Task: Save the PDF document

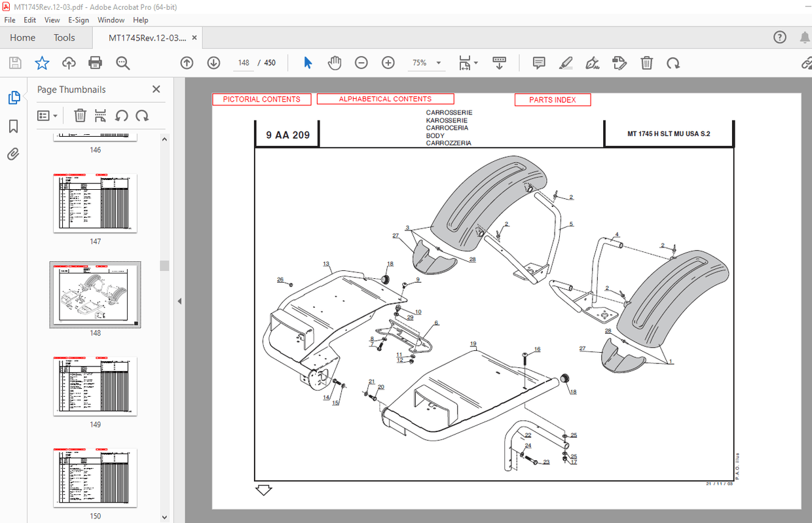Action: pos(14,63)
